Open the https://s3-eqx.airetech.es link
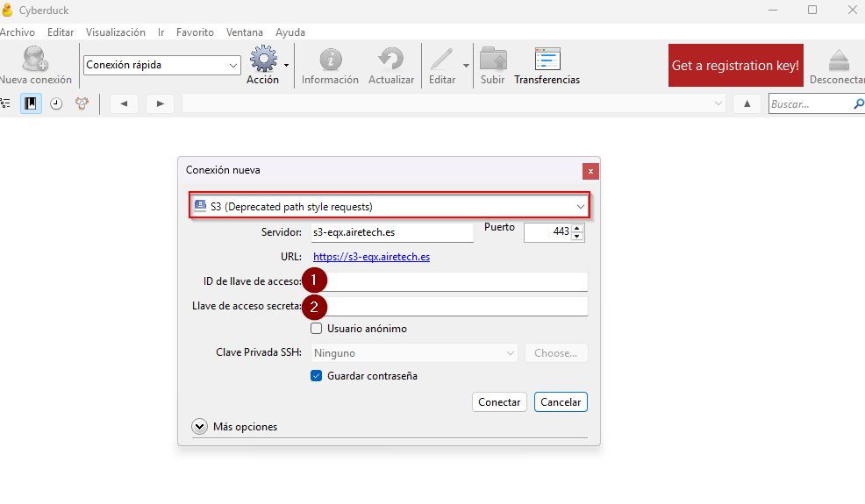The image size is (865, 504). 371,257
